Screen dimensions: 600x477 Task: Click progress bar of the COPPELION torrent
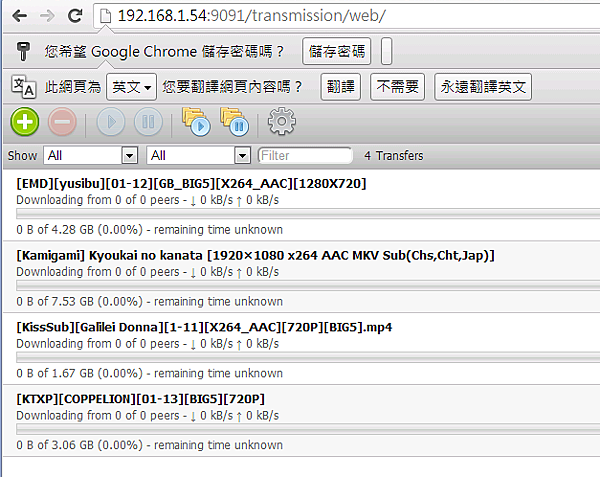pyautogui.click(x=308, y=429)
